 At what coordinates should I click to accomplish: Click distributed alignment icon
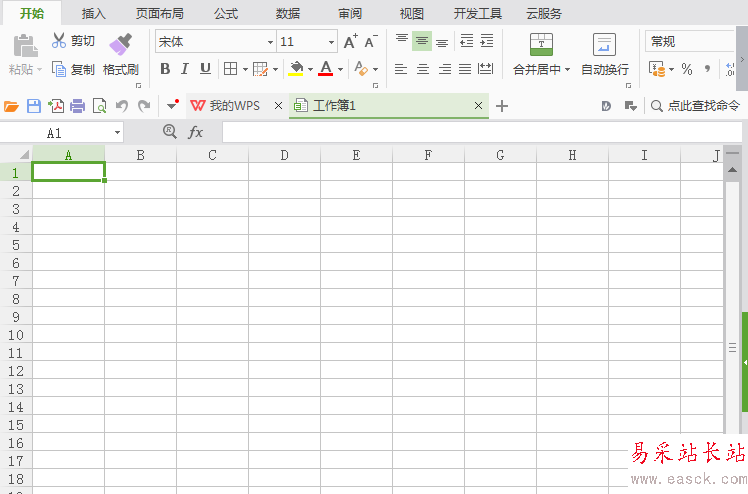click(486, 69)
